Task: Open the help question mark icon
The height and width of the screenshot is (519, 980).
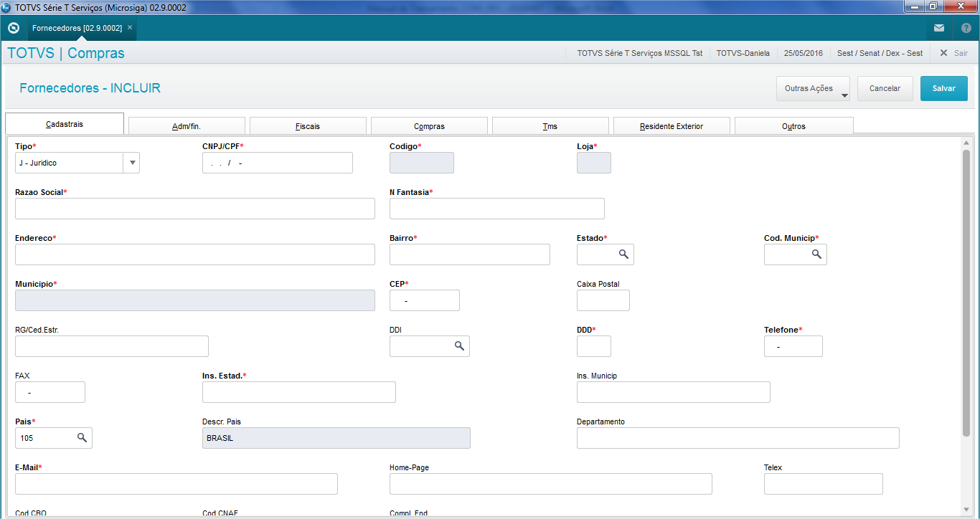Action: 966,29
